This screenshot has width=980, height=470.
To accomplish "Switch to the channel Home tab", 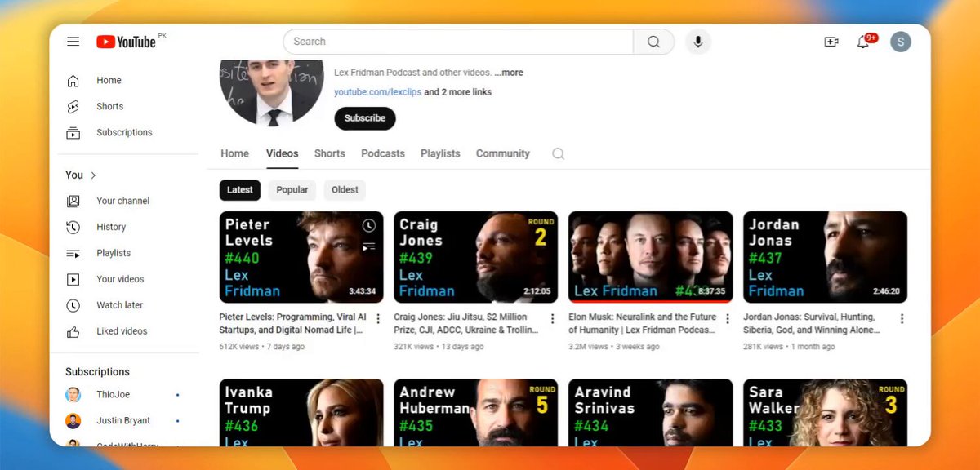I will [235, 153].
